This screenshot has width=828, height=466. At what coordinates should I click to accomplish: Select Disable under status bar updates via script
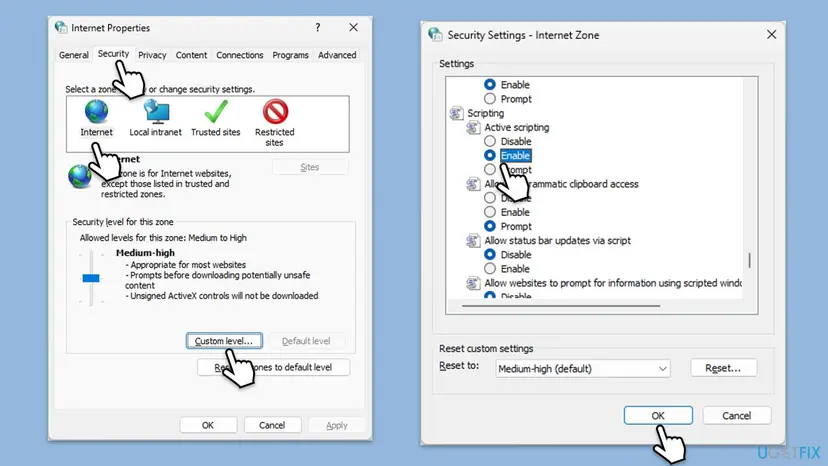(x=490, y=254)
